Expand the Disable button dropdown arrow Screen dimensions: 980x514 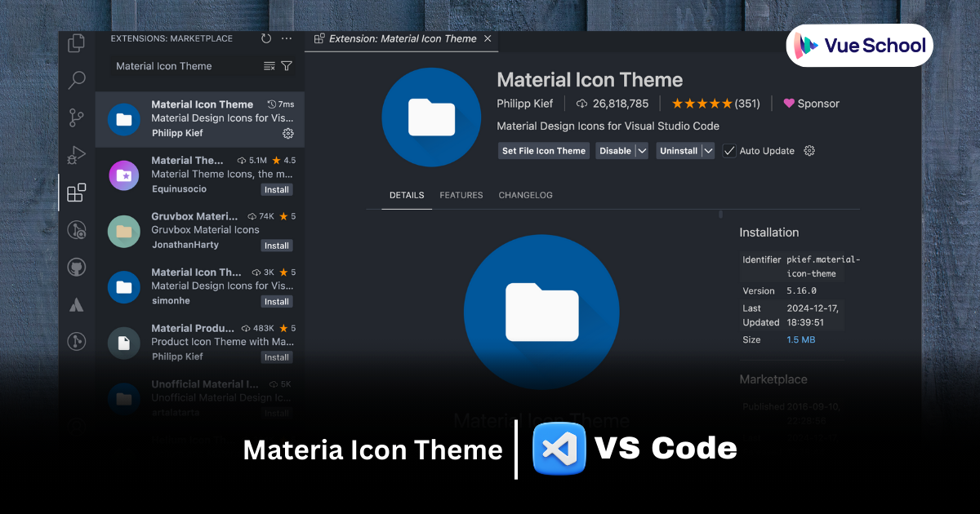642,151
